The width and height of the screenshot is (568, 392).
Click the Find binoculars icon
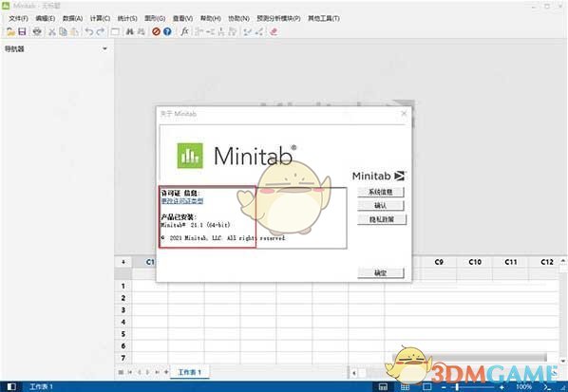point(130,32)
